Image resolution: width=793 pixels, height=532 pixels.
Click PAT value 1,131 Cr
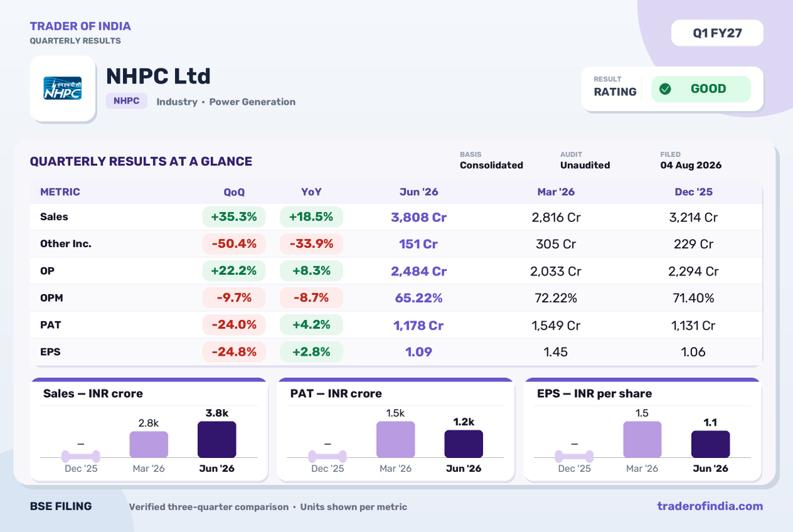(693, 325)
